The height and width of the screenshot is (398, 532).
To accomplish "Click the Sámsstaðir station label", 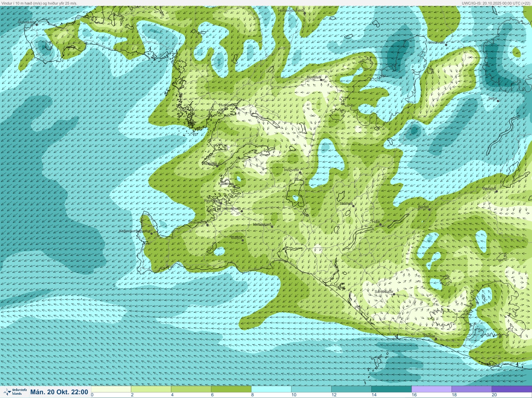I will (x=384, y=292).
